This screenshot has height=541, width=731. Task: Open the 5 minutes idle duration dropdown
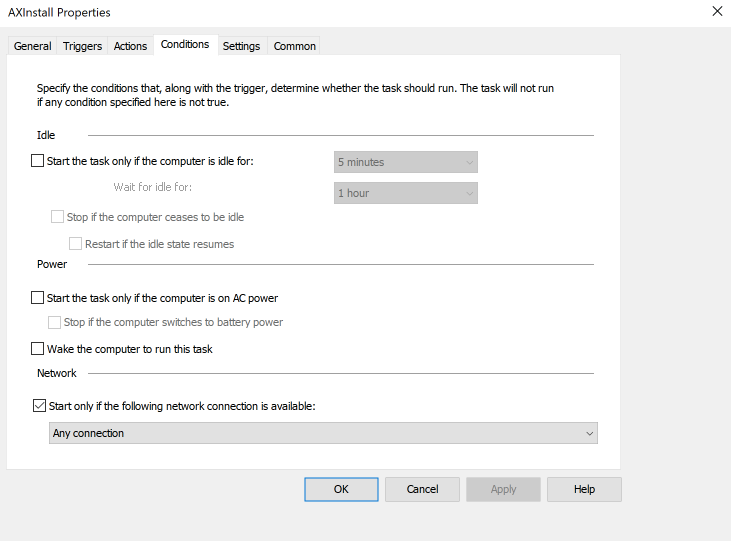[406, 162]
